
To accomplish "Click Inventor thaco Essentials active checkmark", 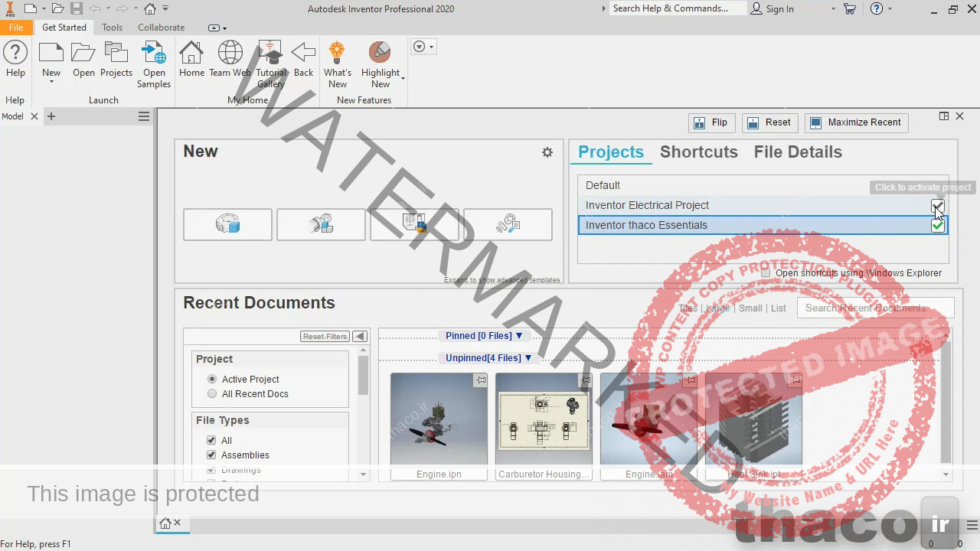I will [937, 225].
